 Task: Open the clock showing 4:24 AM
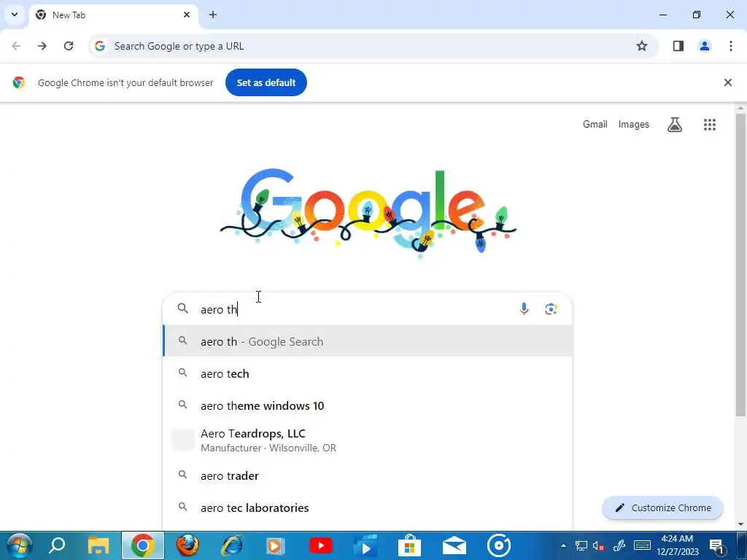[678, 545]
